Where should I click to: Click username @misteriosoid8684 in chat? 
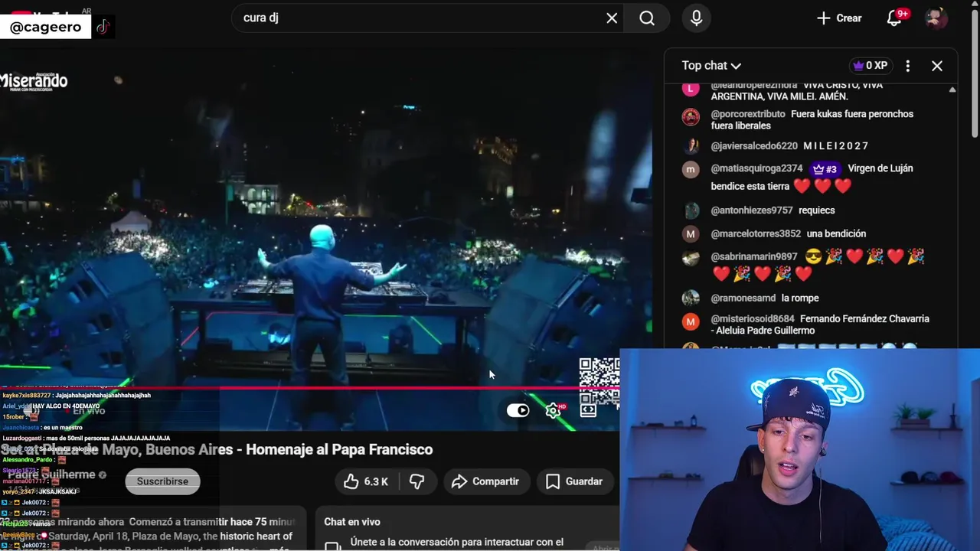pyautogui.click(x=753, y=319)
